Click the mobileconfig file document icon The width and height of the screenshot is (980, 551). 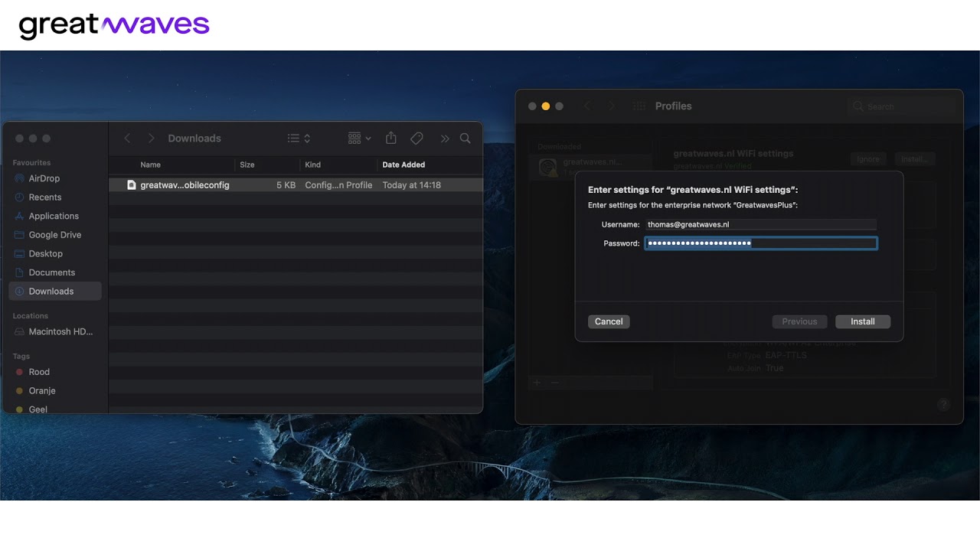[x=131, y=185]
